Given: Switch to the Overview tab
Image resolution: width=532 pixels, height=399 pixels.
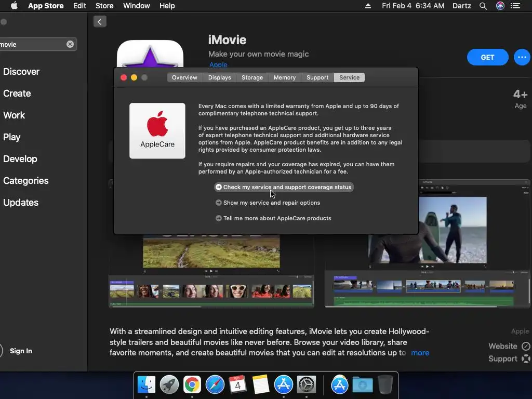Looking at the screenshot, I should point(184,77).
